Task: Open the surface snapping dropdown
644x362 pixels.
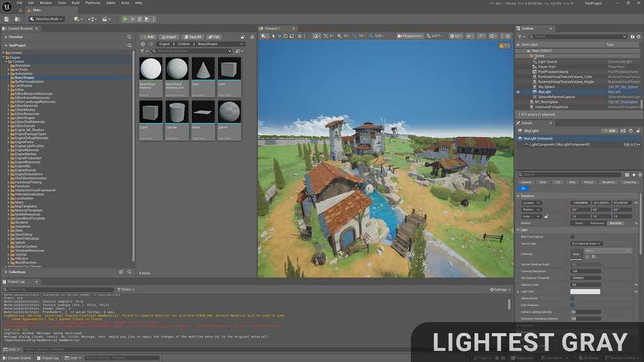Action: pos(316,36)
